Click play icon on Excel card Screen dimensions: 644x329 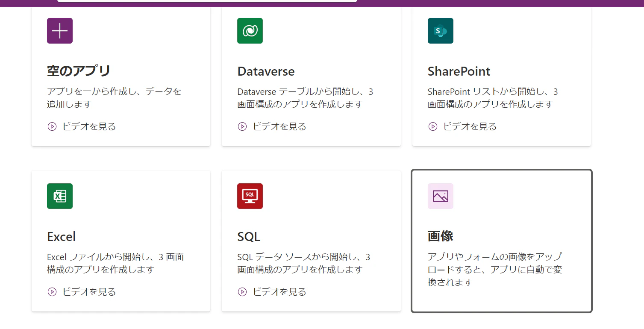pos(52,292)
